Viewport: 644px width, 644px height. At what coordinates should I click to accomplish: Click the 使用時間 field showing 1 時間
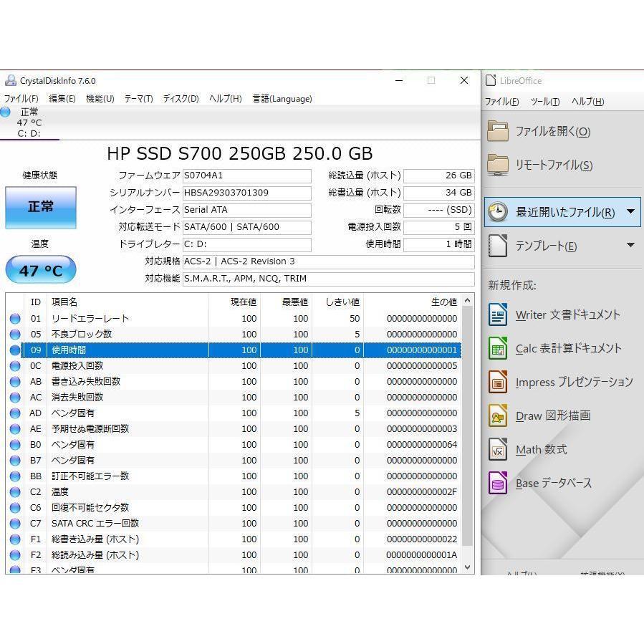[439, 244]
